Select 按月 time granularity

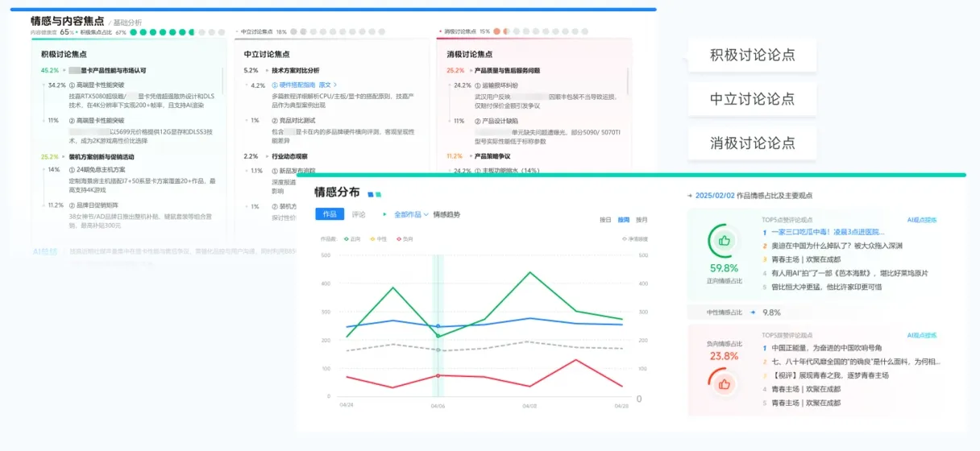tap(642, 219)
